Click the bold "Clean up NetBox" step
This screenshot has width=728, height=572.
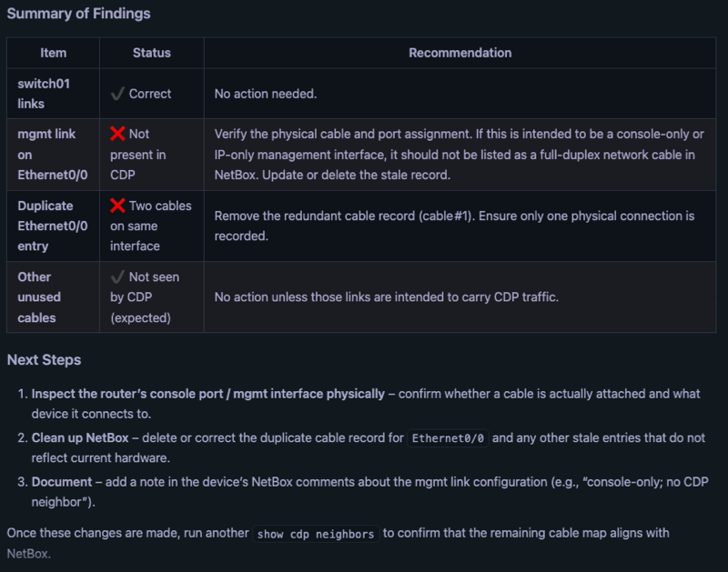pos(80,437)
